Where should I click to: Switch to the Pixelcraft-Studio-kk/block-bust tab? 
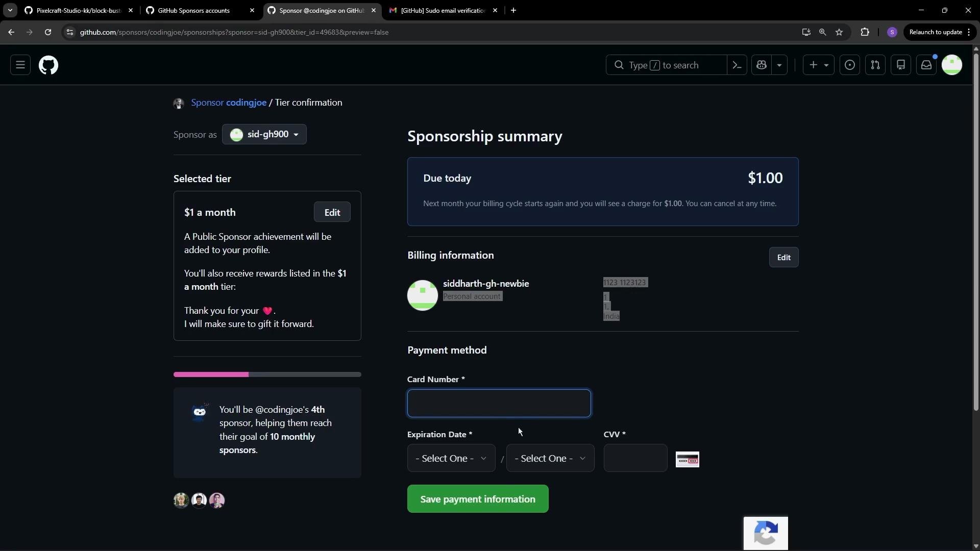78,10
